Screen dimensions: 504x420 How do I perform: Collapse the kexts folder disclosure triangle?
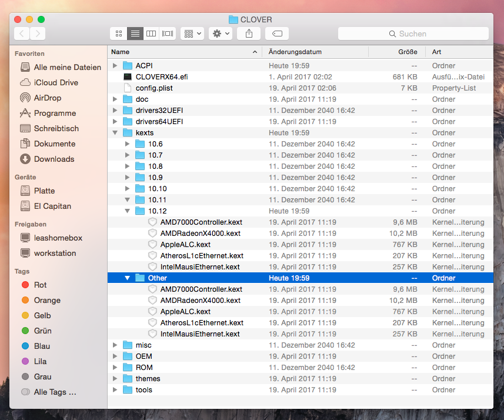(115, 133)
